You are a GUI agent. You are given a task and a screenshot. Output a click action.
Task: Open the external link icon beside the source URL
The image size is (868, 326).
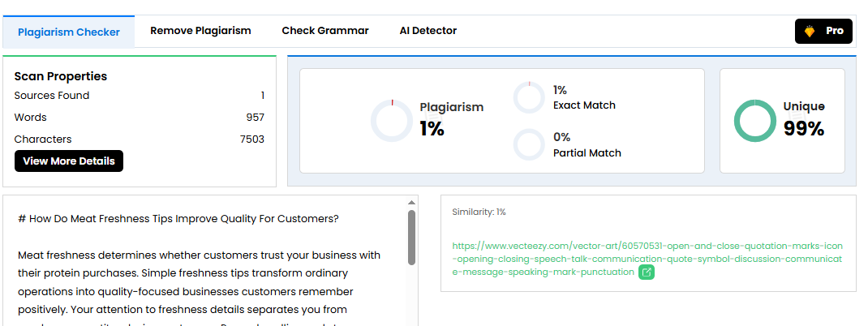(x=647, y=272)
